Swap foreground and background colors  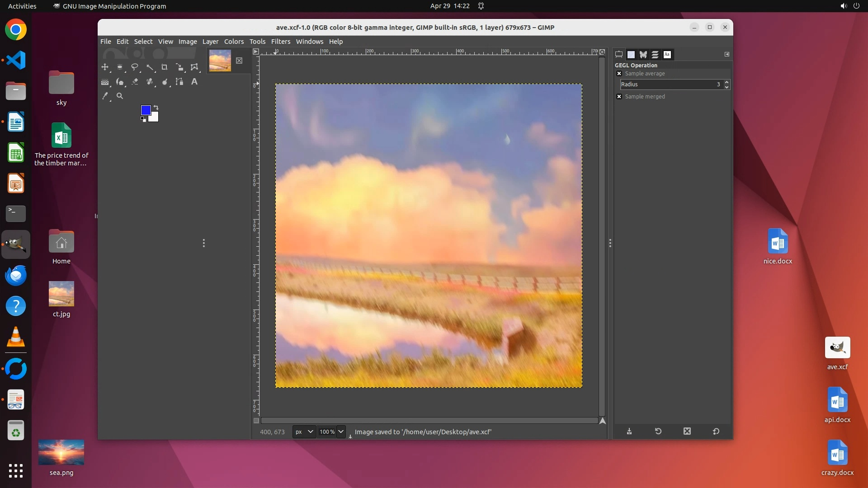(x=156, y=108)
